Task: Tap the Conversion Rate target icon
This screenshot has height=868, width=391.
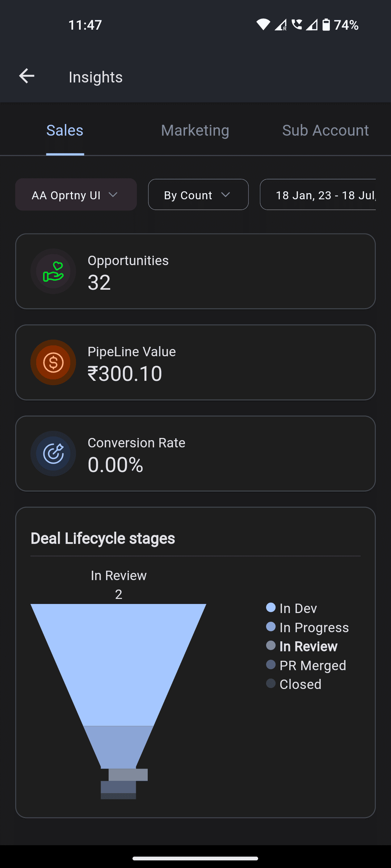Action: pos(53,454)
